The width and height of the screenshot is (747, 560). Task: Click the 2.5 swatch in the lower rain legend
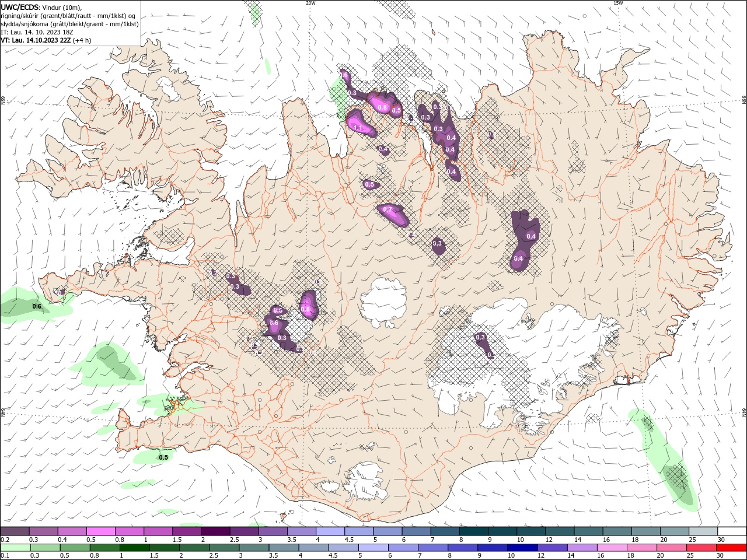pos(224,548)
